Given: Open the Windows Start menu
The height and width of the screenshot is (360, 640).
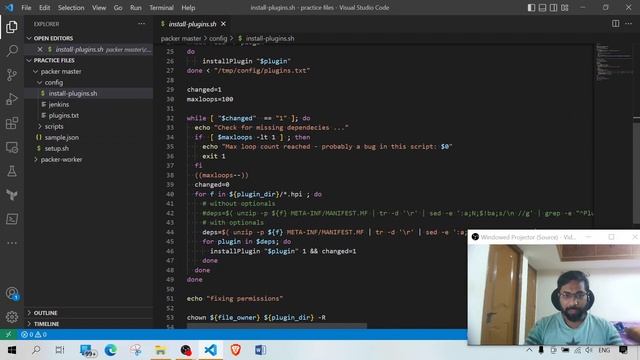Looking at the screenshot, I should 11,350.
